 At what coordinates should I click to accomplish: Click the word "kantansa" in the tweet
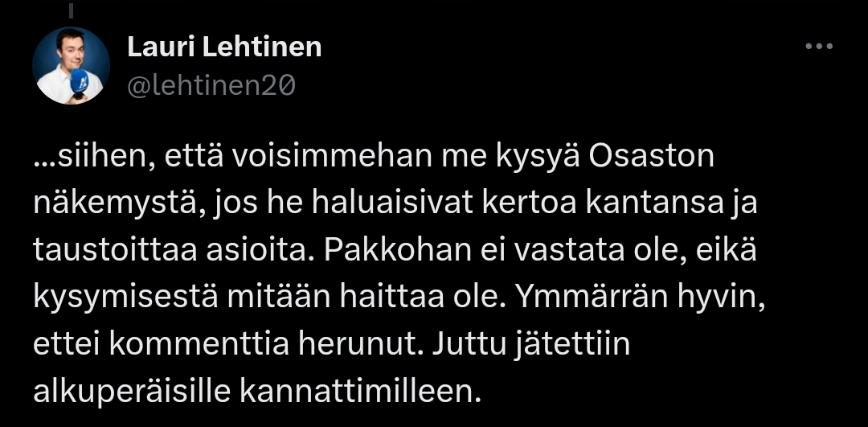pos(673,204)
